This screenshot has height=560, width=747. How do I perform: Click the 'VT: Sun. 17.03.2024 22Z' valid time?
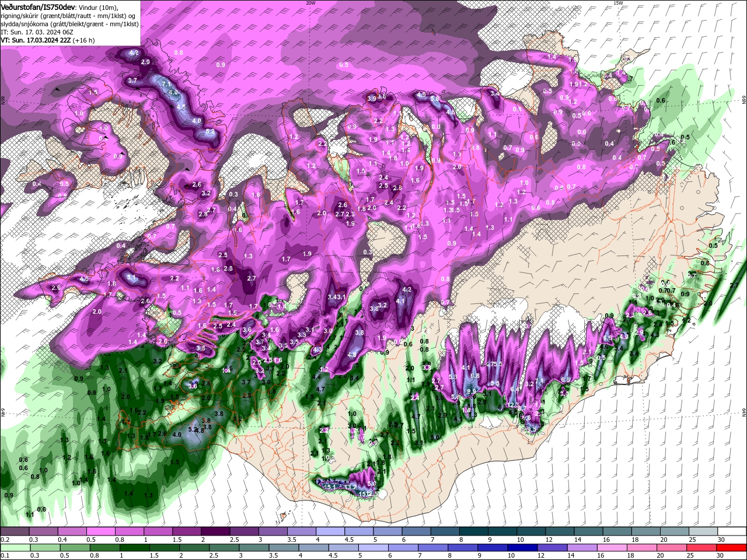click(x=36, y=40)
